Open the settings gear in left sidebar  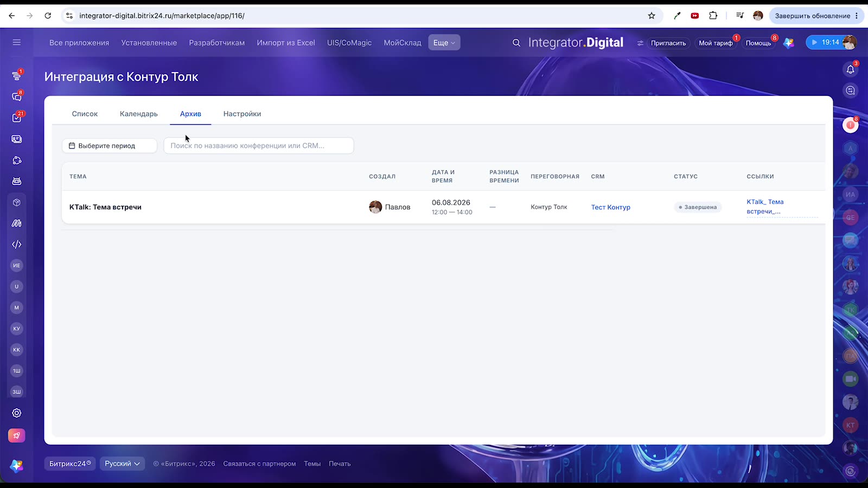click(x=17, y=413)
